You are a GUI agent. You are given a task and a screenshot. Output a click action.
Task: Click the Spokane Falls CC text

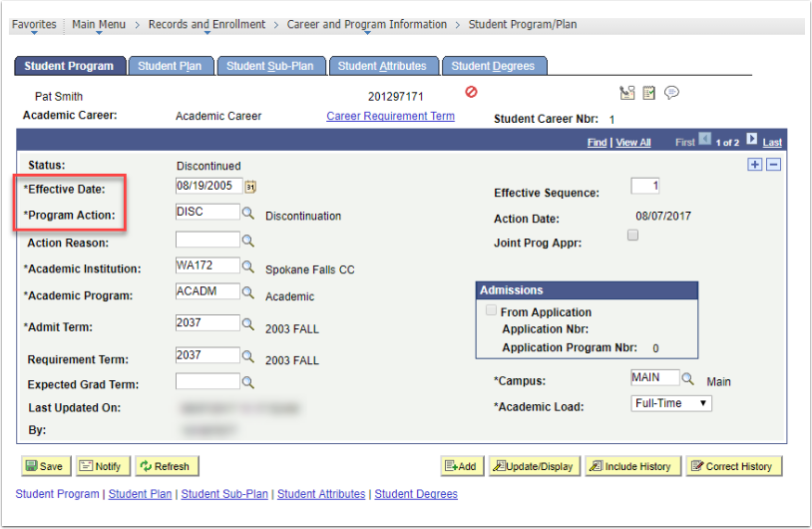(x=309, y=269)
